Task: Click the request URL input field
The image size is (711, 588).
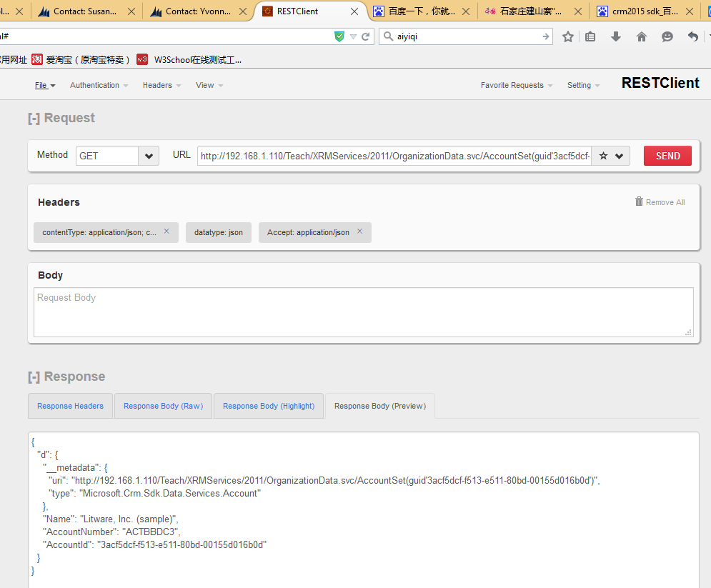Action: pos(394,156)
